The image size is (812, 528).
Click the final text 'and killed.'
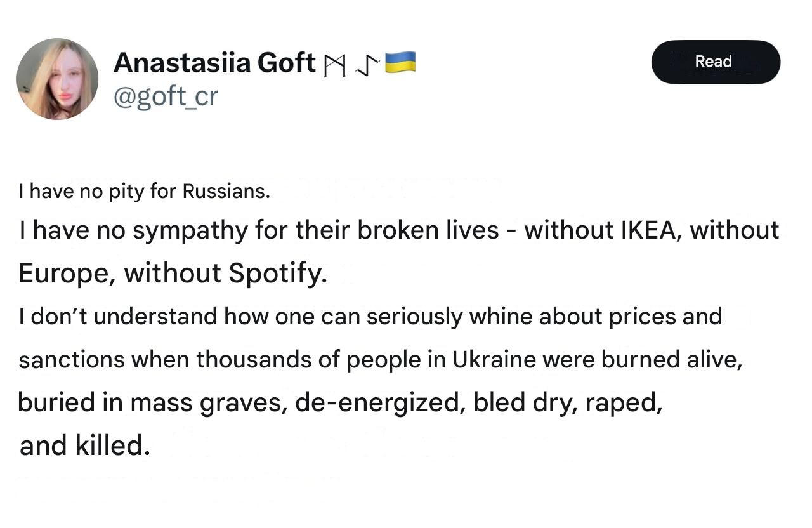click(85, 446)
